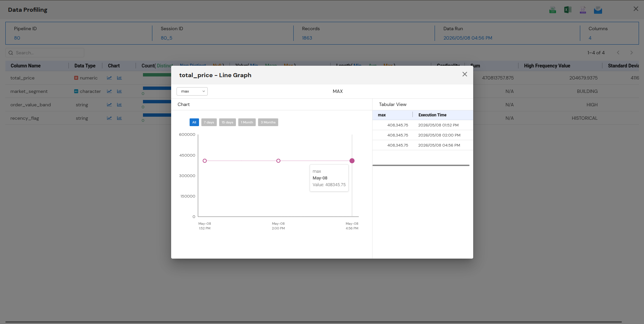Open line chart for total_price row
This screenshot has width=644, height=324.
tap(109, 78)
